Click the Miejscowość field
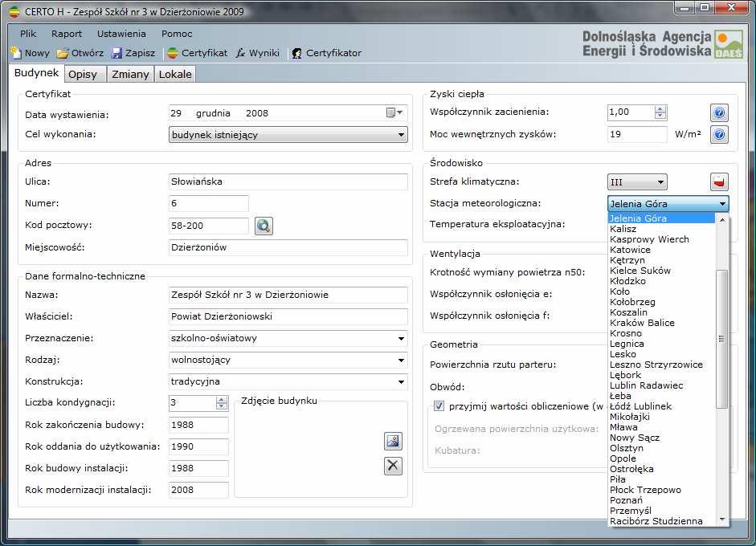The image size is (756, 546). tap(288, 247)
